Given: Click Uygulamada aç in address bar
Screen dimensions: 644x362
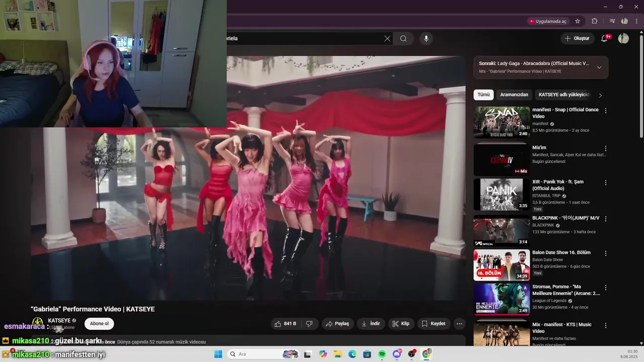Looking at the screenshot, I should coord(547,21).
